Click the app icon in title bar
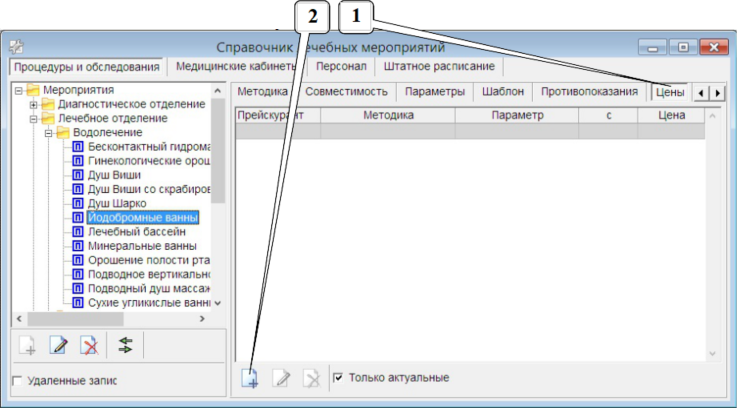This screenshot has width=737, height=408. [x=17, y=46]
